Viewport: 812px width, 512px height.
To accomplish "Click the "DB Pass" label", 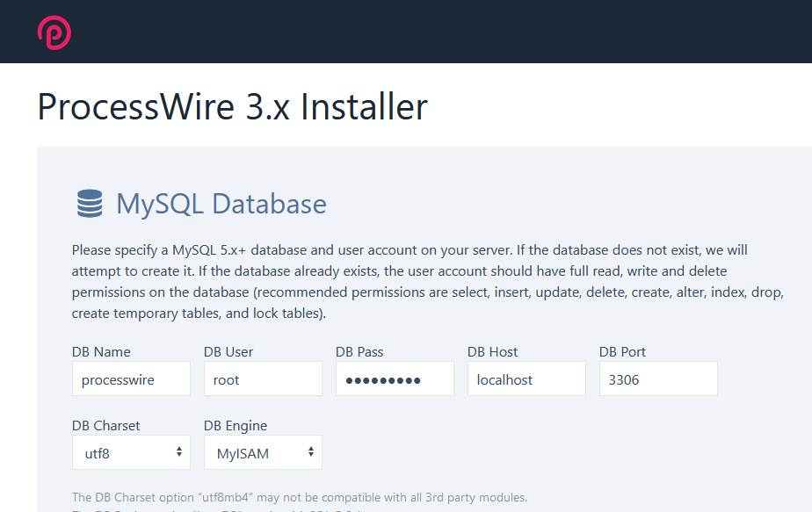I will 359,352.
